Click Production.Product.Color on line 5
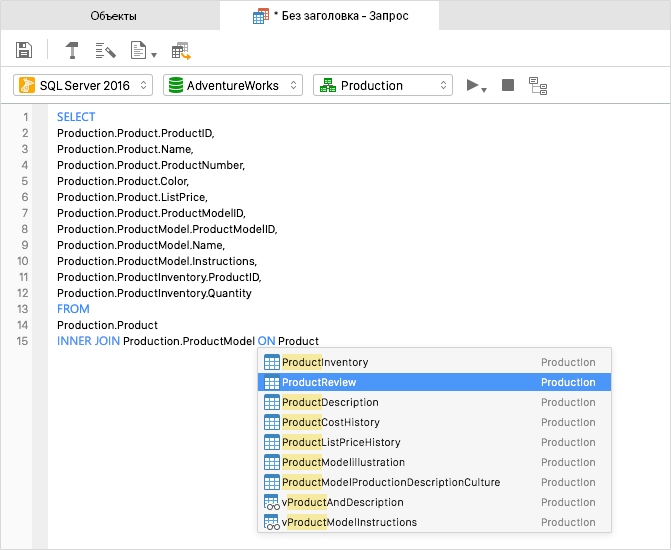This screenshot has width=671, height=550. coord(123,181)
